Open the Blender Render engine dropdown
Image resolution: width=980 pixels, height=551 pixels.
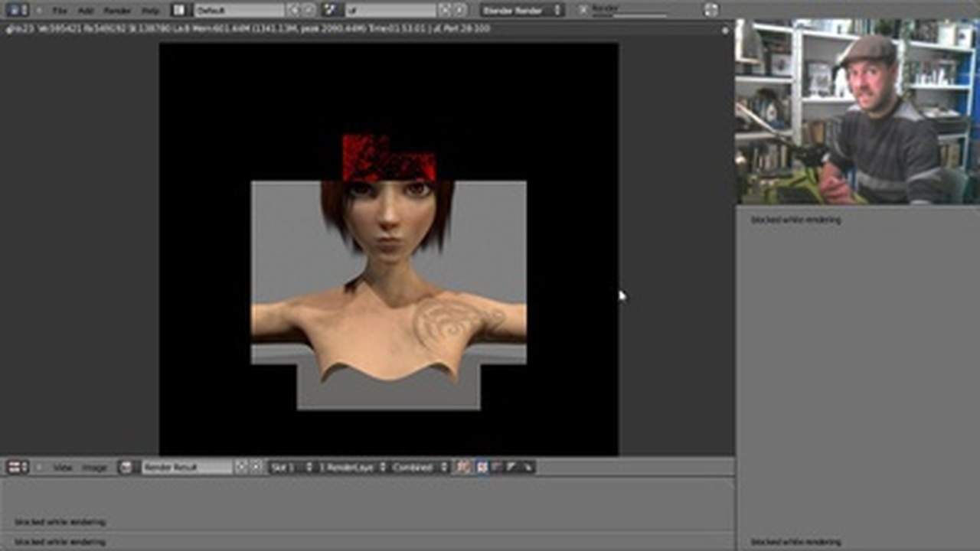[521, 10]
